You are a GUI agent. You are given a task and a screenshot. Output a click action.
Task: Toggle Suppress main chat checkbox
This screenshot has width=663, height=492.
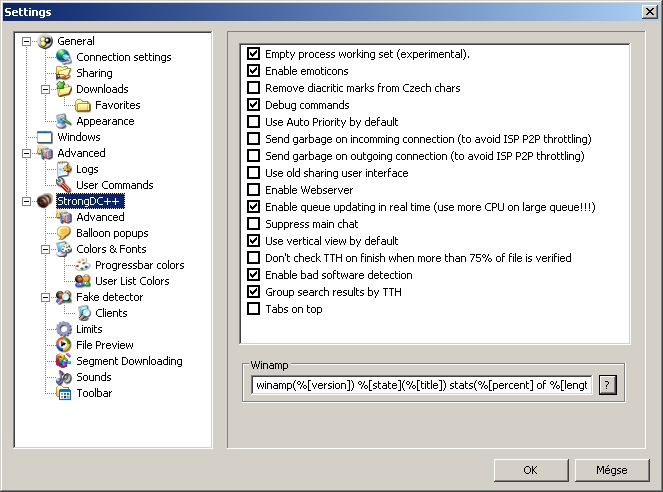(254, 224)
